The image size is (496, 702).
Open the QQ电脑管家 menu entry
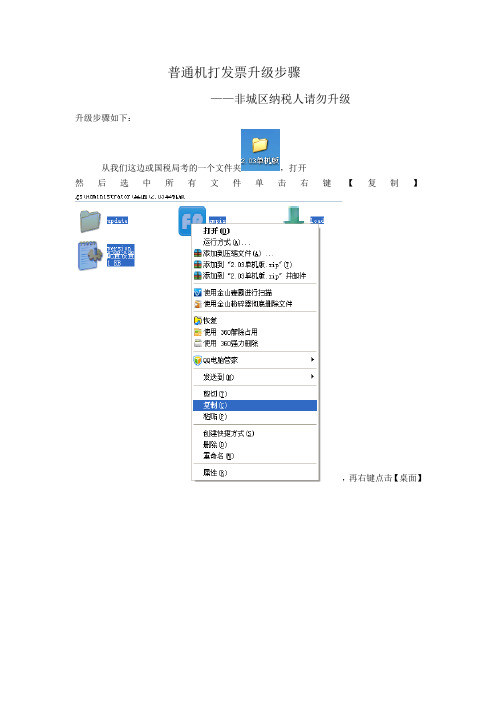pyautogui.click(x=255, y=360)
